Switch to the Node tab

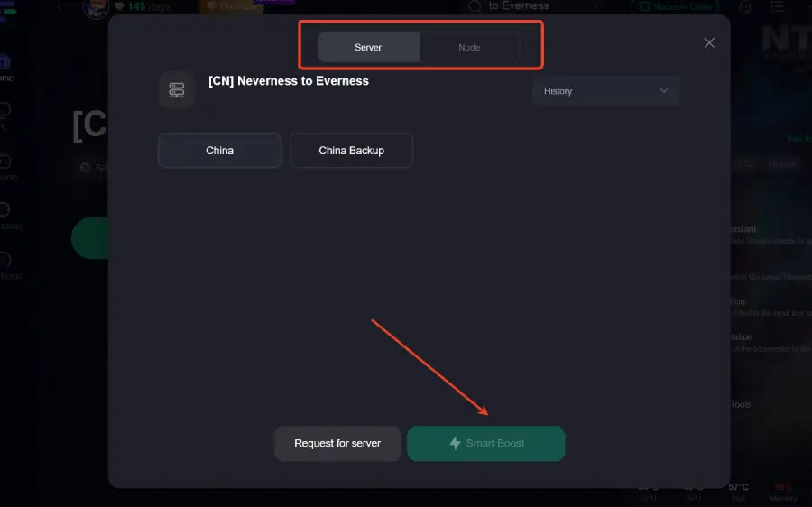click(x=469, y=47)
